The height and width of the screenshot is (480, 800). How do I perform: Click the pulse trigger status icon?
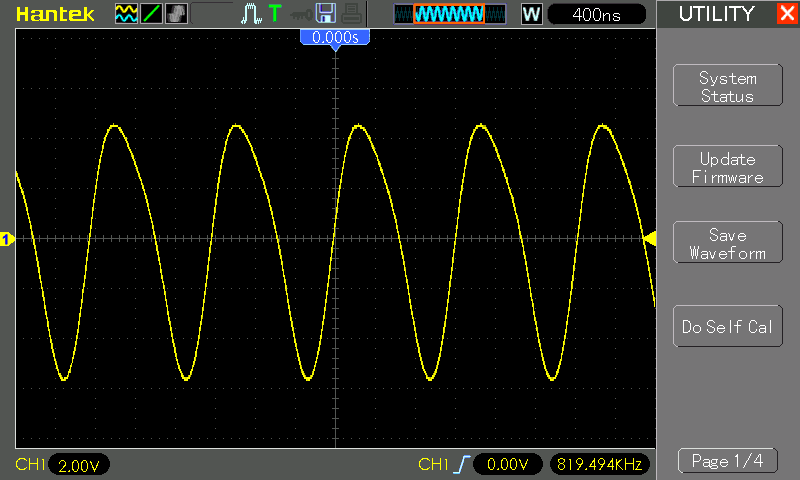(x=251, y=14)
